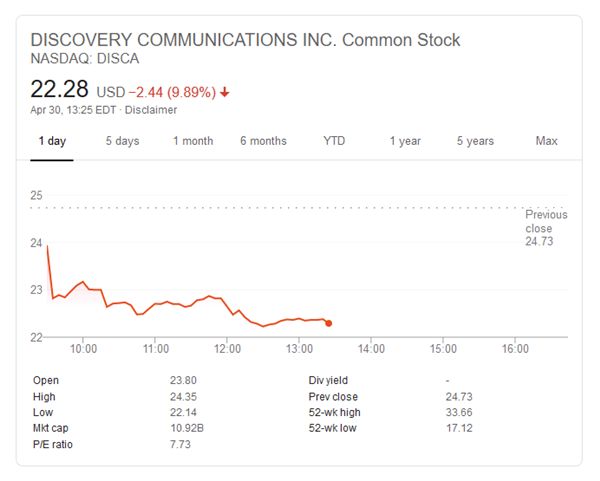Click the Discovery Communications Inc. title
The width and height of the screenshot is (600, 481).
(245, 40)
